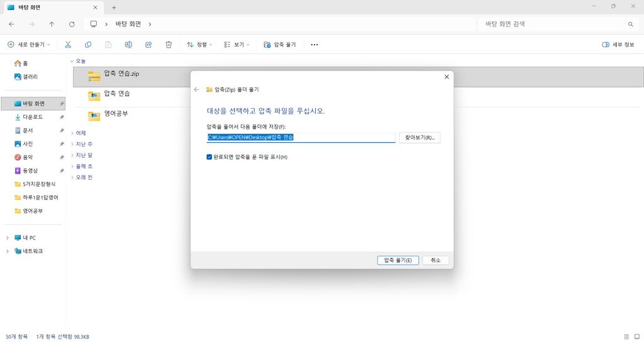Switch to large icons view in status bar

(x=637, y=337)
